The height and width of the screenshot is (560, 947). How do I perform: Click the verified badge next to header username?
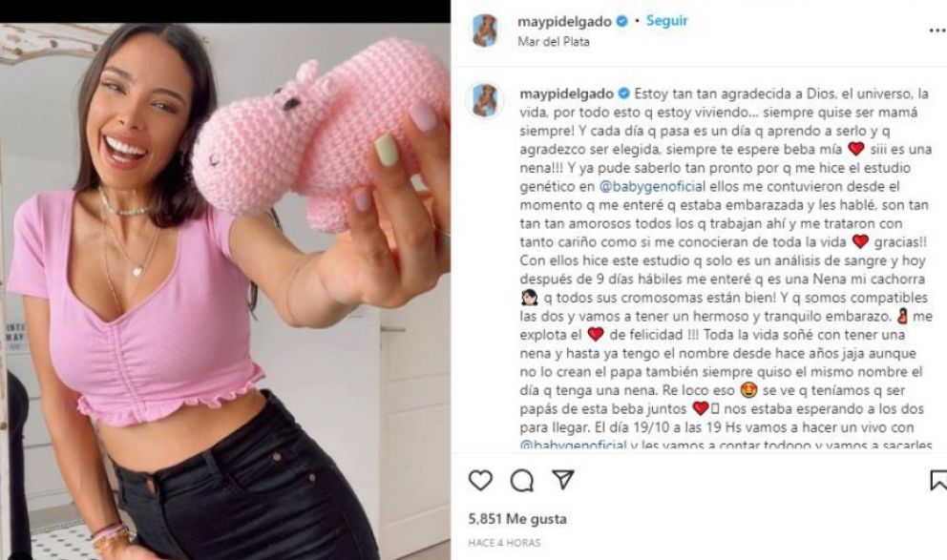[621, 22]
